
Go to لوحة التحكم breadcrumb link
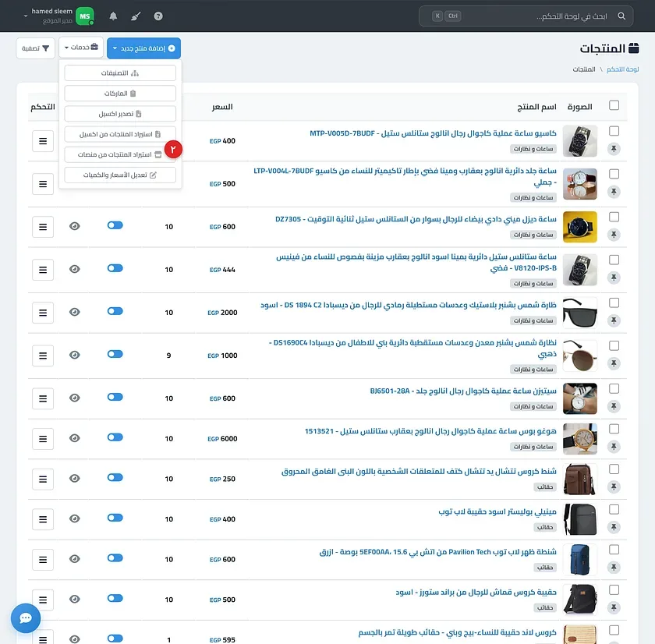pos(622,69)
